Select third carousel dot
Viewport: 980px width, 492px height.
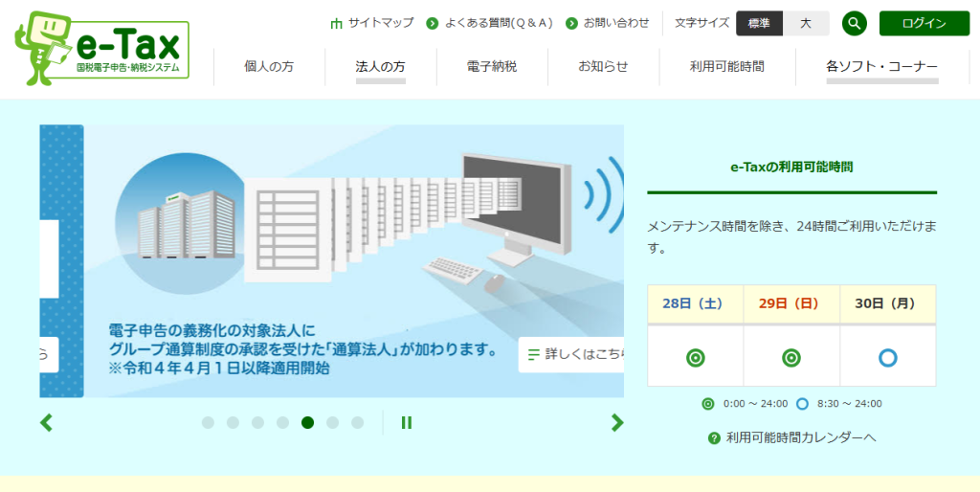(258, 423)
